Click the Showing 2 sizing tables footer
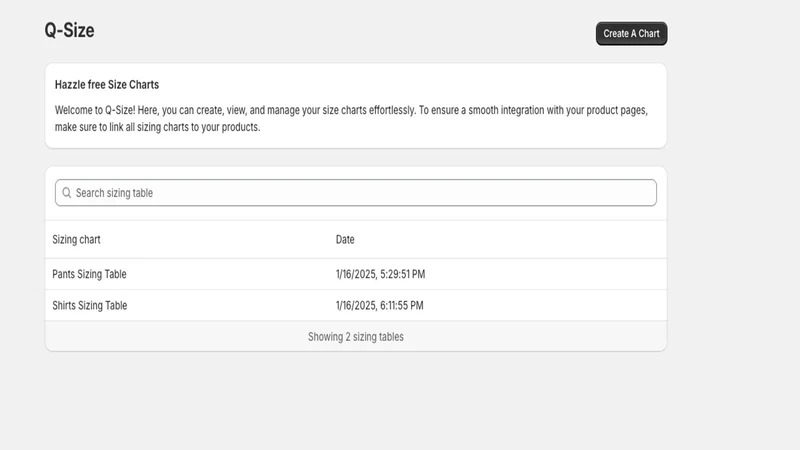The height and width of the screenshot is (450, 800). 356,337
